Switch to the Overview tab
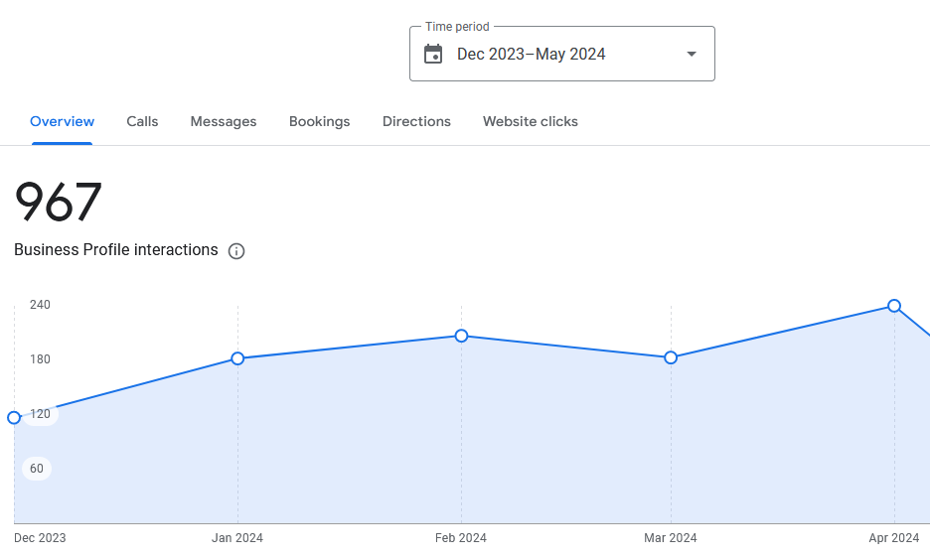This screenshot has width=930, height=560. pos(62,121)
